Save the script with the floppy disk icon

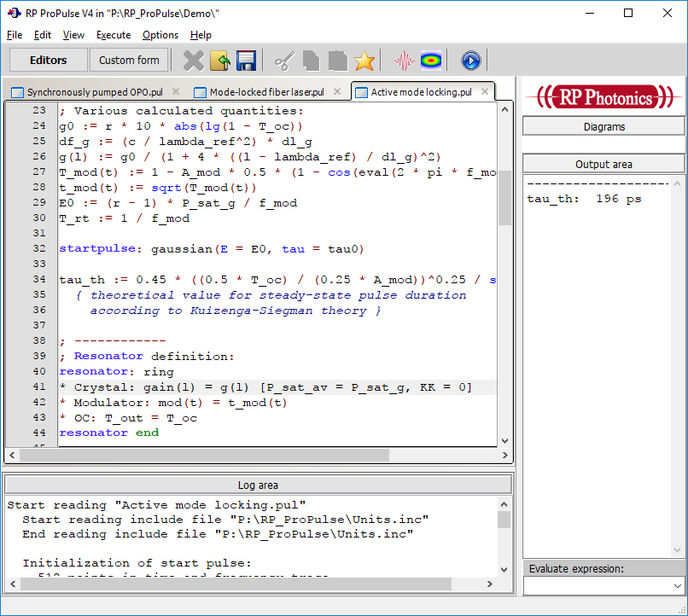point(246,61)
